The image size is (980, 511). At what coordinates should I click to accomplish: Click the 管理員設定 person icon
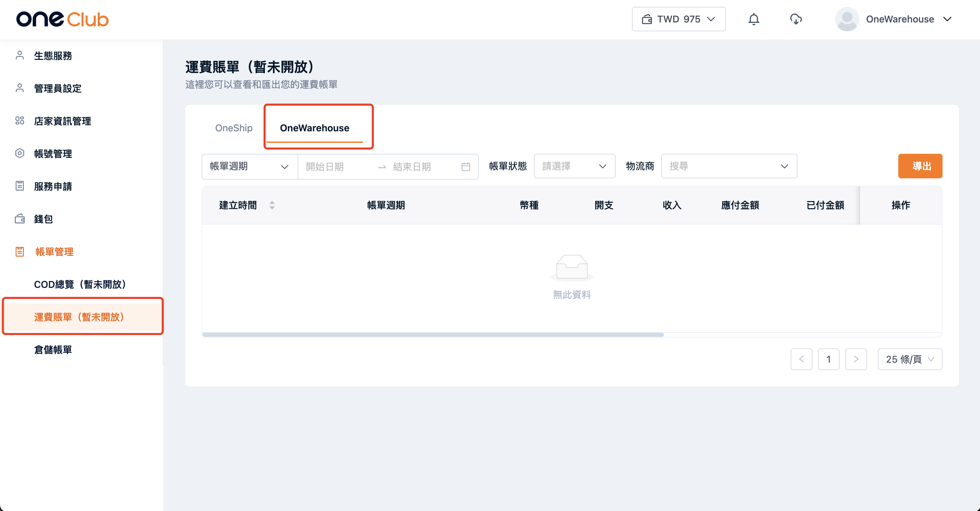(20, 88)
